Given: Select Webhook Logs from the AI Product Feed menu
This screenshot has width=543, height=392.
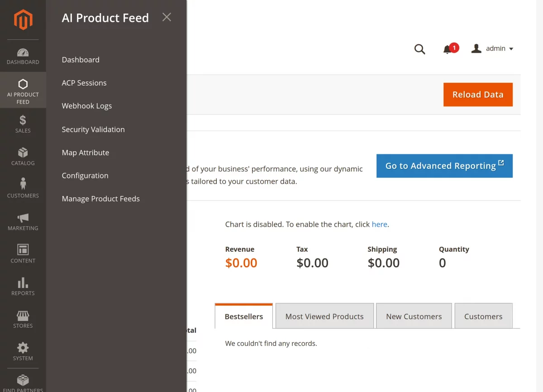Looking at the screenshot, I should [86, 105].
